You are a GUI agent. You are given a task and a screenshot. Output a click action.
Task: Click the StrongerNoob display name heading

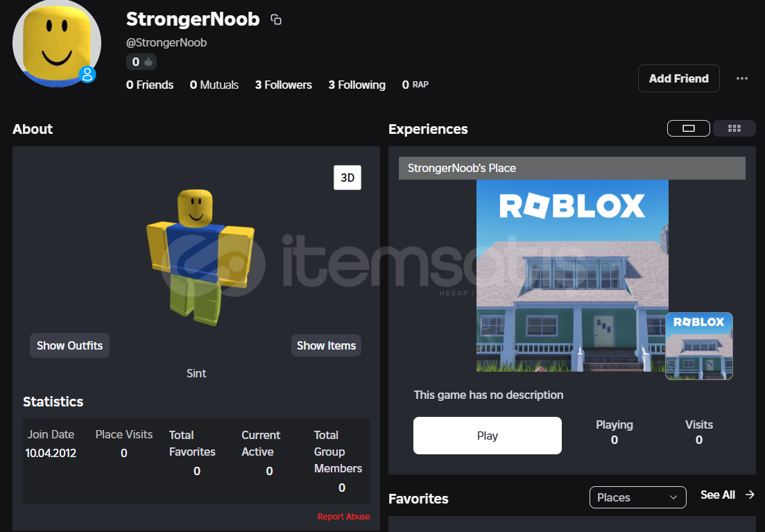[193, 19]
